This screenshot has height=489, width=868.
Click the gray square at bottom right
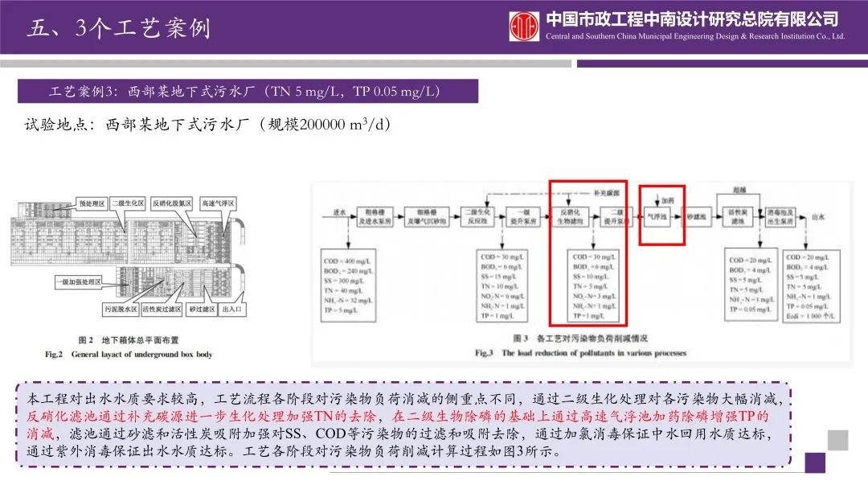pos(837,440)
